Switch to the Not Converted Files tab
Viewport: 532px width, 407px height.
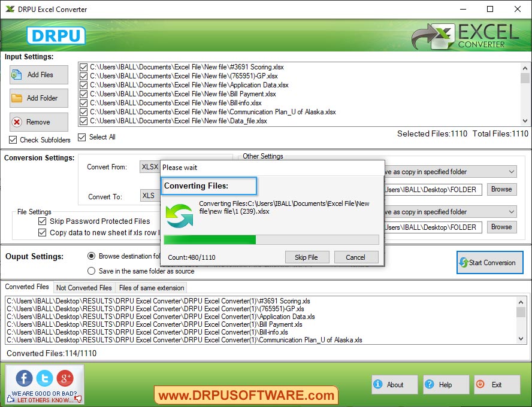[x=84, y=287]
